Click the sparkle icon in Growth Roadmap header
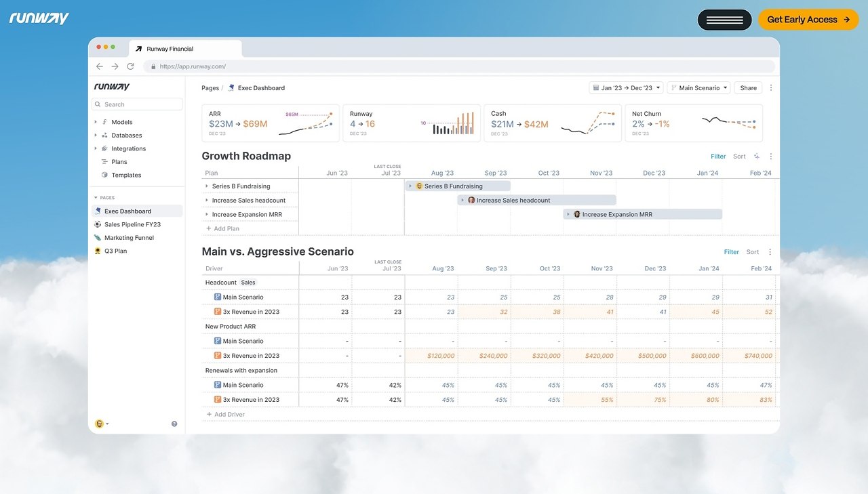868x494 pixels. point(757,157)
